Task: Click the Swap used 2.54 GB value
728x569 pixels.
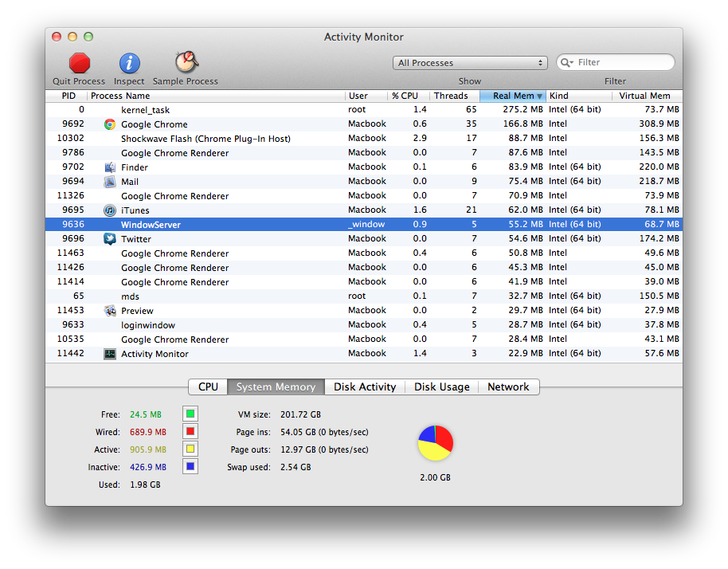Action: (296, 467)
